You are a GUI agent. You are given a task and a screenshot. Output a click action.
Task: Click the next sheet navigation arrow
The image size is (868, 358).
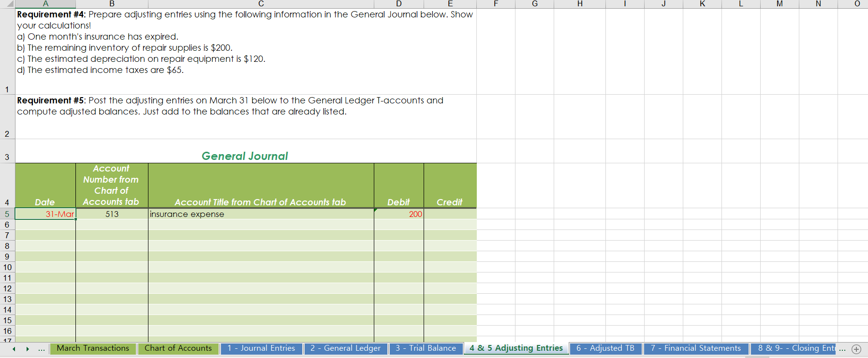(28, 349)
